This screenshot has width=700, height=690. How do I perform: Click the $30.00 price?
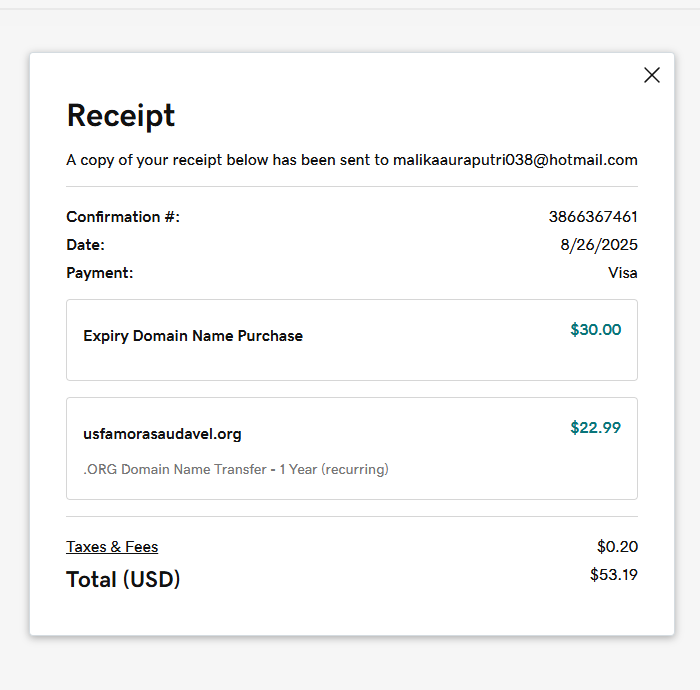point(595,330)
